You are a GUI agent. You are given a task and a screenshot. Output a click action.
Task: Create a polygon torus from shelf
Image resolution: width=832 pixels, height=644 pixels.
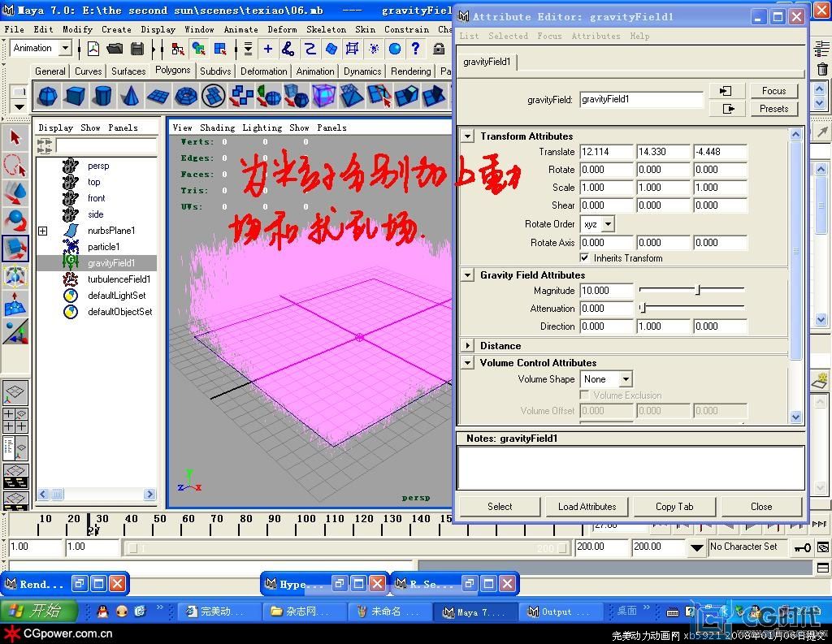186,97
